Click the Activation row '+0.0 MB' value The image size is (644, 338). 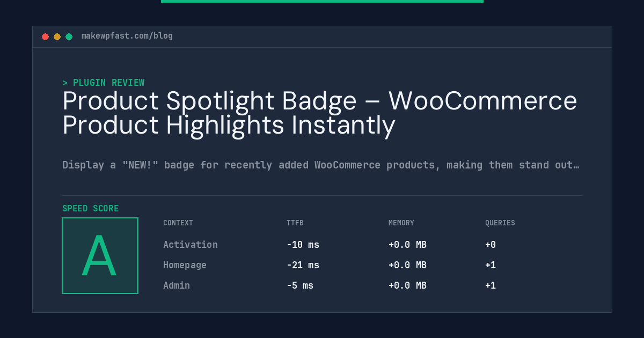[x=407, y=245]
